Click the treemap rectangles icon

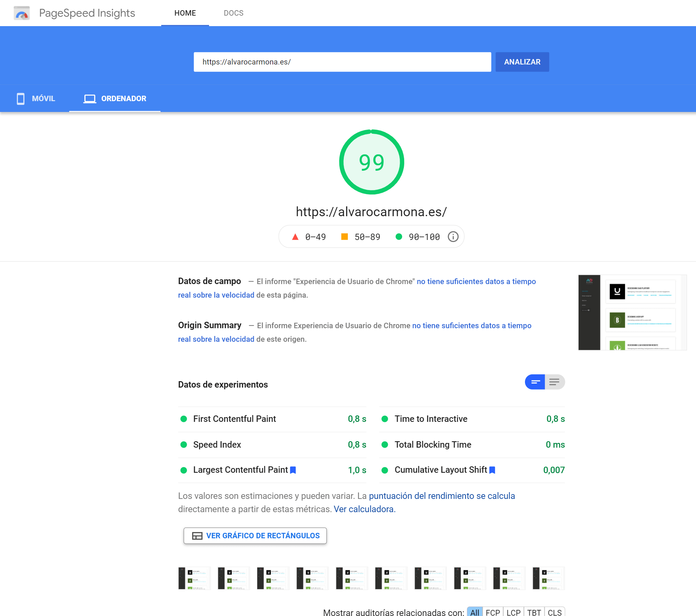point(197,536)
